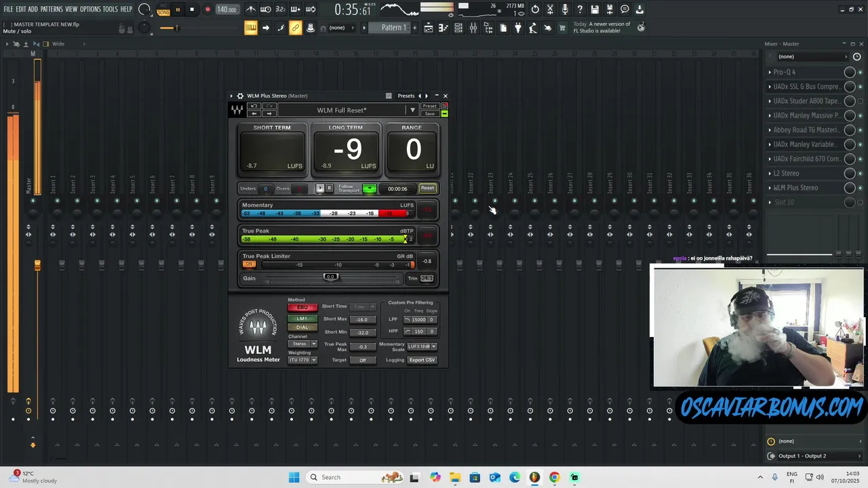Viewport: 868px width, 488px height.
Task: Click the Abbey Road TG Mastering mix knob
Action: click(850, 129)
